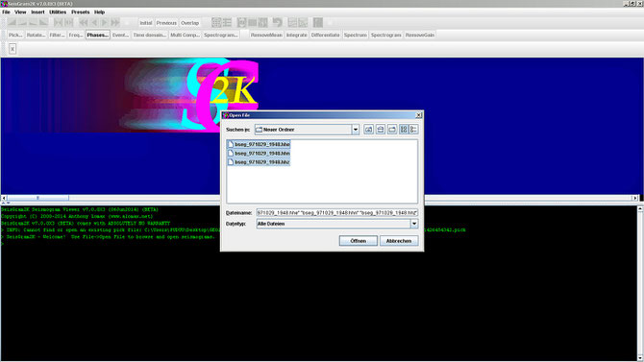
Task: Open the Presets menu
Action: (80, 12)
